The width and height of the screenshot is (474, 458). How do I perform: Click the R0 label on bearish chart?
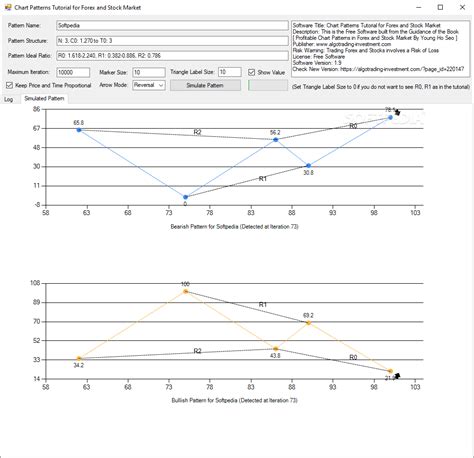[x=353, y=126]
